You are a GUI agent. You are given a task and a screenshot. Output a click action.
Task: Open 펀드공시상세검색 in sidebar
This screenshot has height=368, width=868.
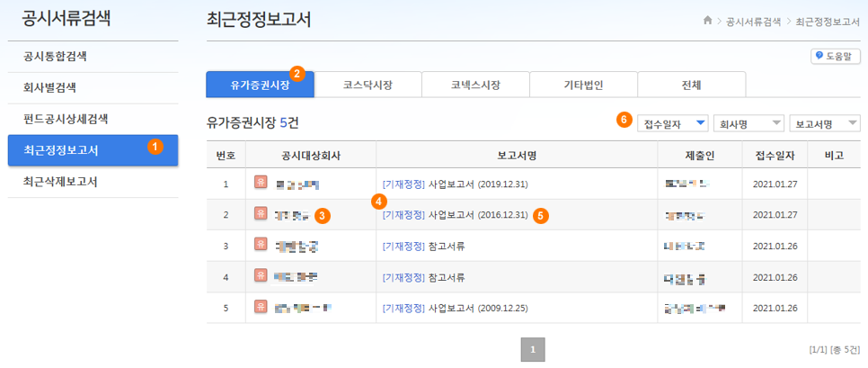click(x=93, y=119)
